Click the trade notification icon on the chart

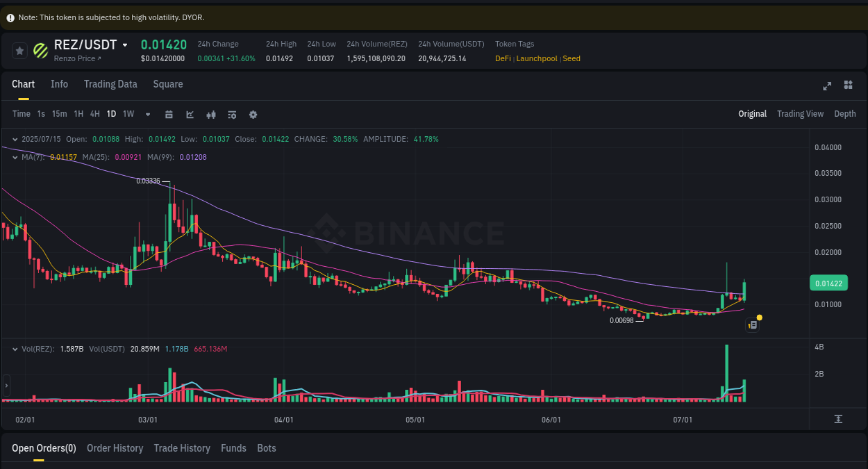[752, 324]
